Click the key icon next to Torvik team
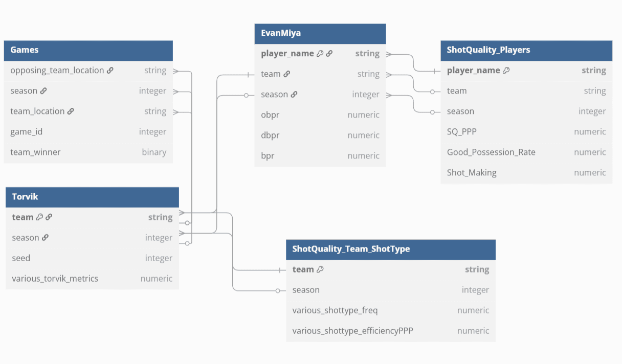This screenshot has height=364, width=622. point(39,217)
